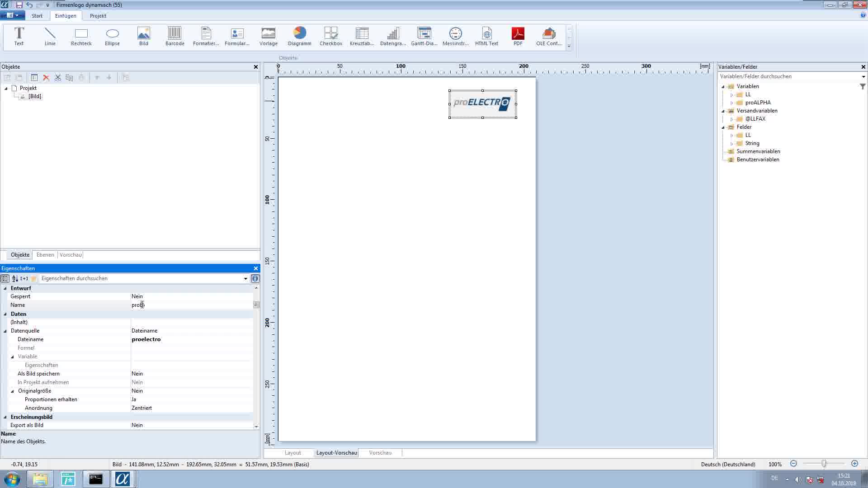This screenshot has width=868, height=488.
Task: Expand the String fields folder
Action: pyautogui.click(x=731, y=144)
